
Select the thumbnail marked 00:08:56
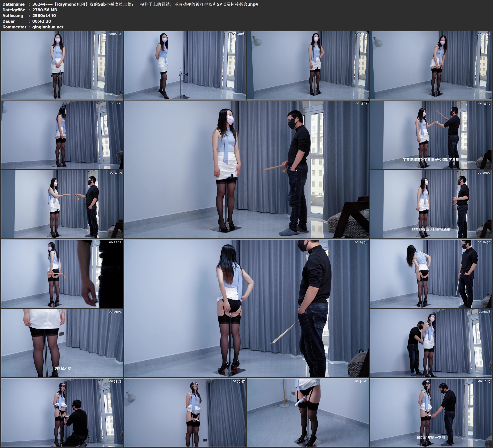tap(431, 65)
